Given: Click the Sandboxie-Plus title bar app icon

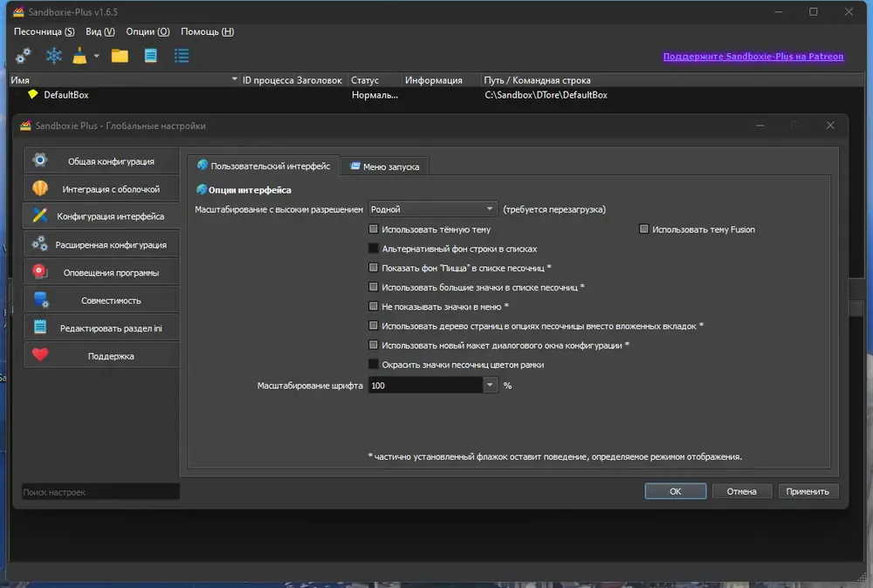Looking at the screenshot, I should (x=19, y=11).
